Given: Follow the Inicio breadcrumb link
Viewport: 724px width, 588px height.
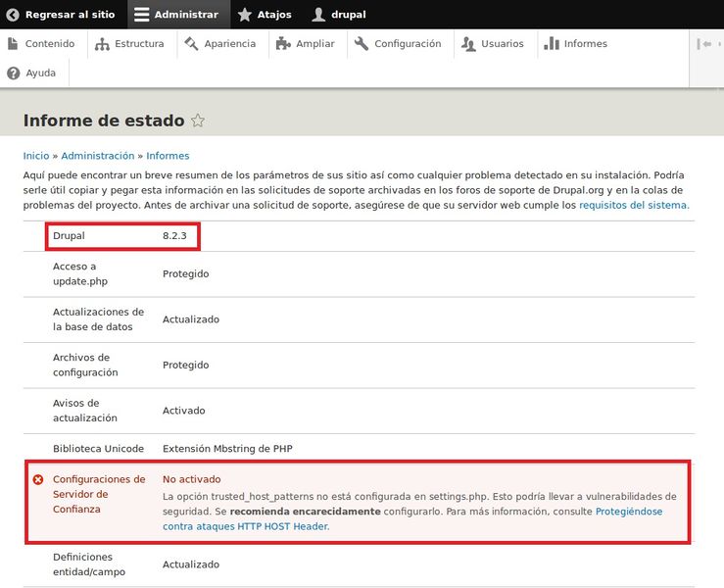Looking at the screenshot, I should tap(36, 156).
